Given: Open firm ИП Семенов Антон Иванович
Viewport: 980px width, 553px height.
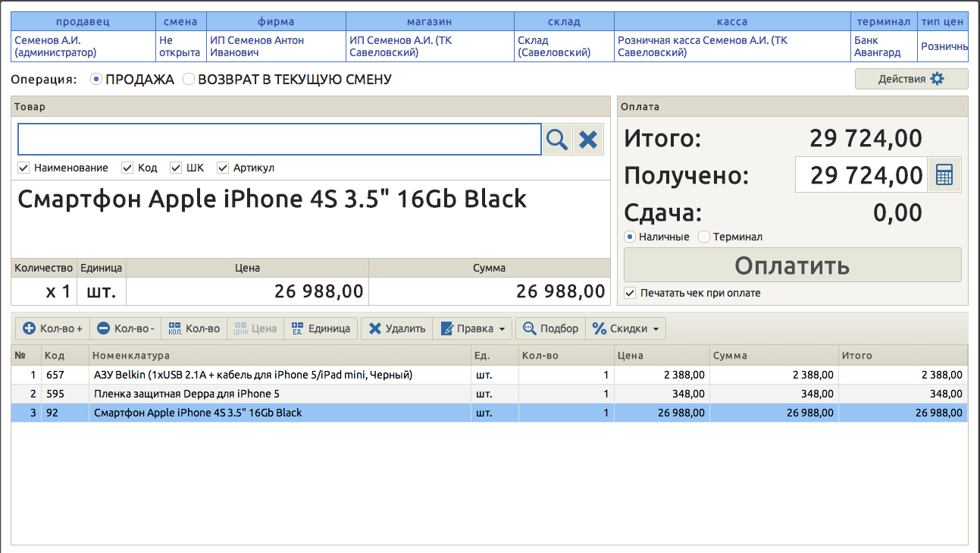Looking at the screenshot, I should tap(257, 46).
